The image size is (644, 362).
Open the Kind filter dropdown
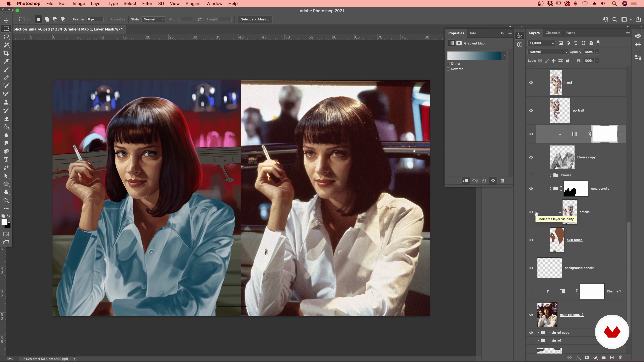click(542, 43)
